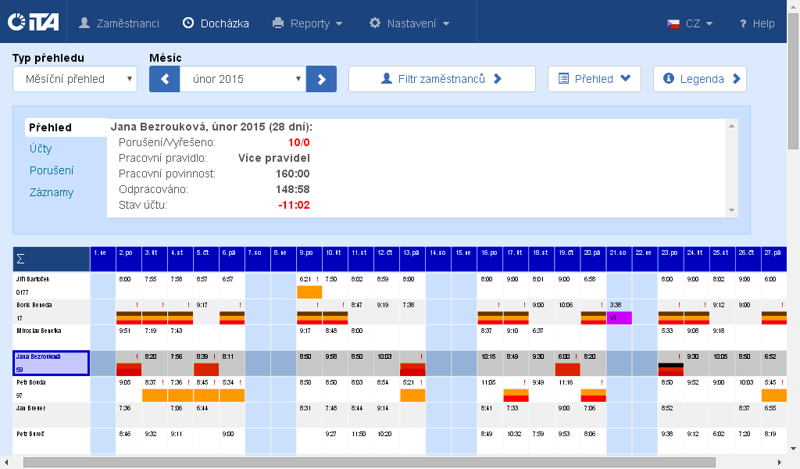Select employee row Jana Bezrouková
This screenshot has height=469, width=800.
(x=51, y=362)
